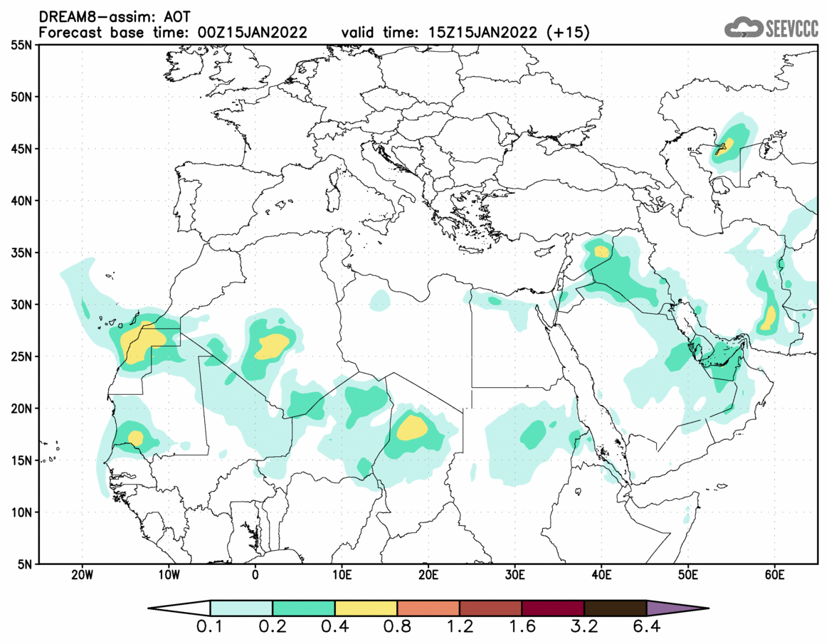Click the '25N' latitude label

(21, 357)
